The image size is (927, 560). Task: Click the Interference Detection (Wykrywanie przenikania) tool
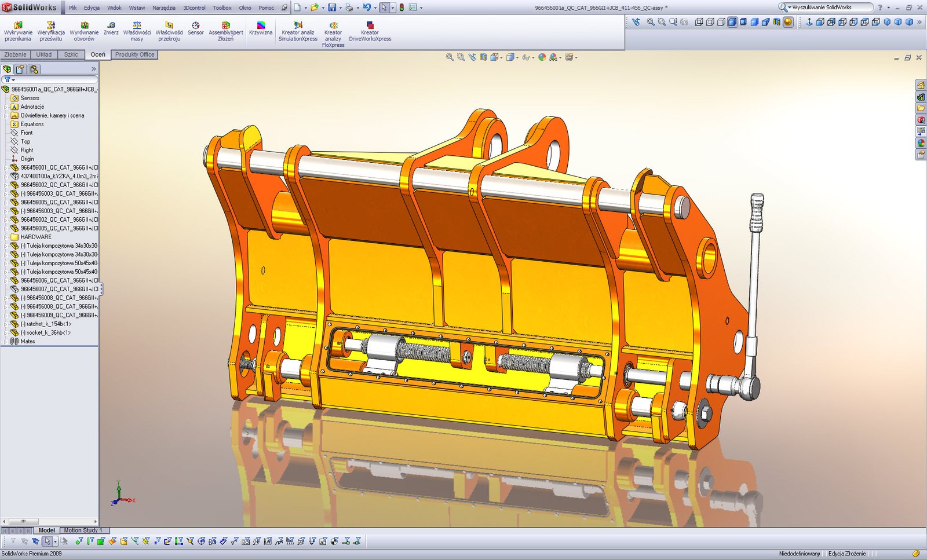[18, 31]
